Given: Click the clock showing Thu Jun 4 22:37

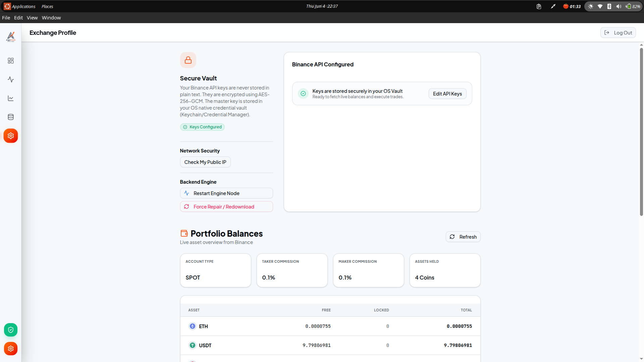Looking at the screenshot, I should point(322,6).
